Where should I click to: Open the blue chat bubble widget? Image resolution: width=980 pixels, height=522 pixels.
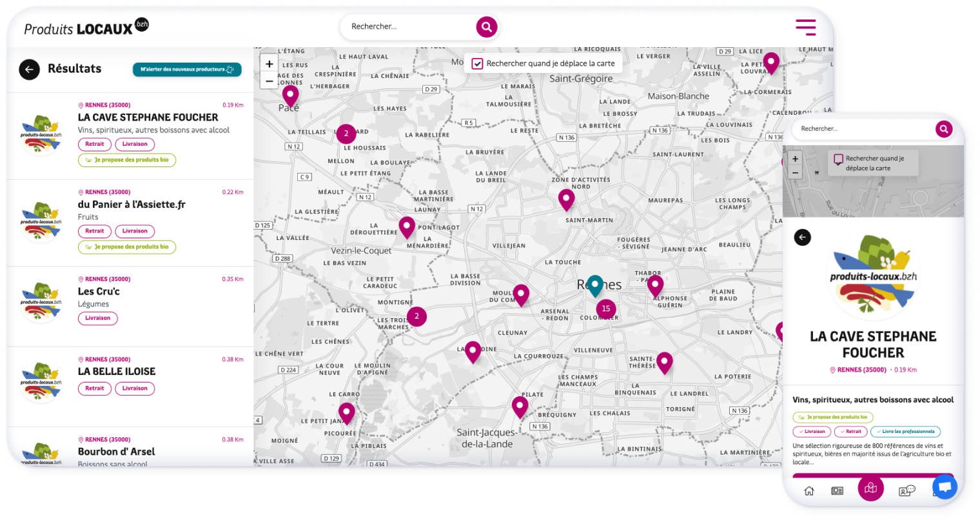pyautogui.click(x=944, y=487)
